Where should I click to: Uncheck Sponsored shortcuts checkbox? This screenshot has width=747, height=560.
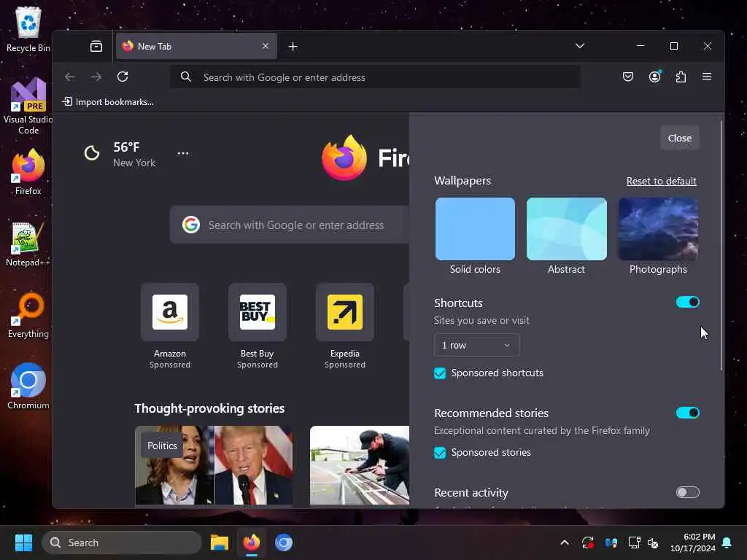(x=440, y=373)
